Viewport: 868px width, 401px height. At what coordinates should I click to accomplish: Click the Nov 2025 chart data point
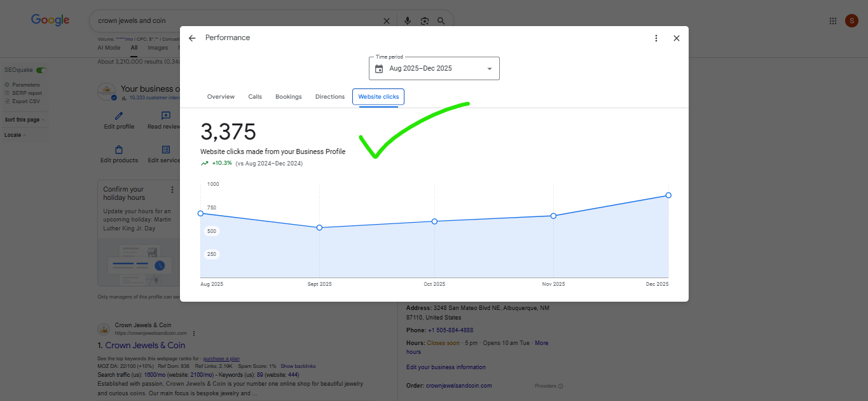click(x=553, y=216)
